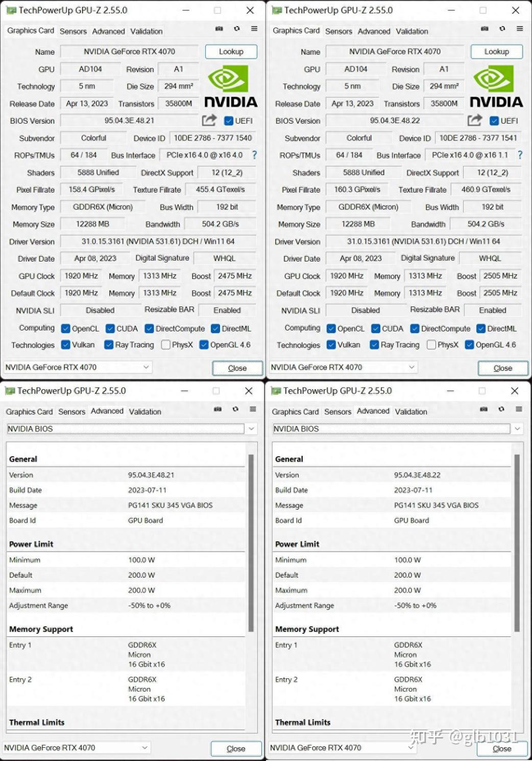The width and height of the screenshot is (532, 761).
Task: Switch to Advanced tab in top-left window
Action: tap(108, 31)
